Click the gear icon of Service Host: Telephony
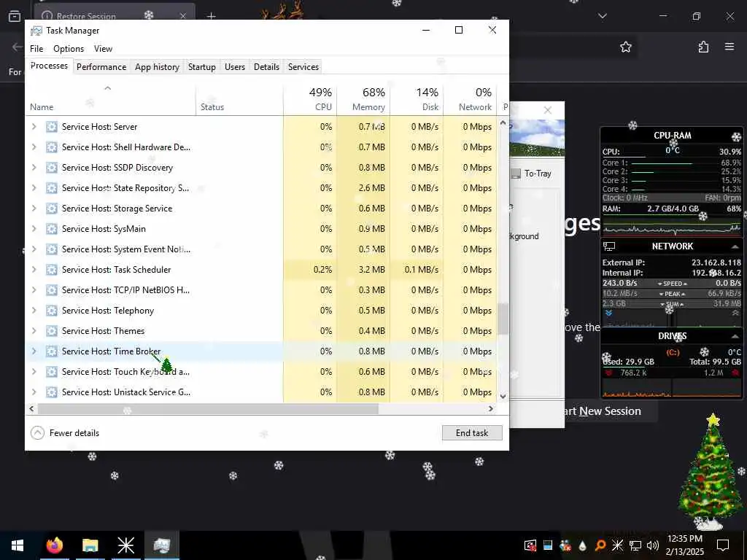Screen dimensions: 747x560 coord(52,311)
